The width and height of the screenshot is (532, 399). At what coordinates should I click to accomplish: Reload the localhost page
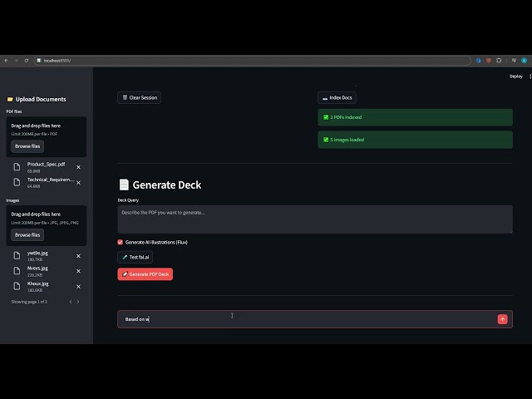(x=27, y=61)
